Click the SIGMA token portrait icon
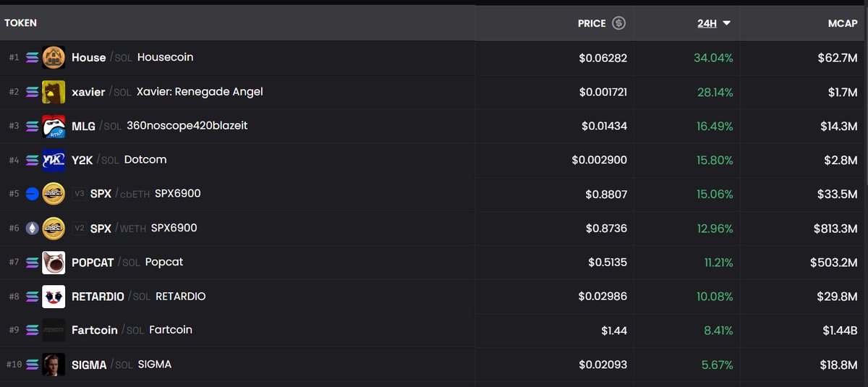Image resolution: width=868 pixels, height=387 pixels. [x=54, y=365]
